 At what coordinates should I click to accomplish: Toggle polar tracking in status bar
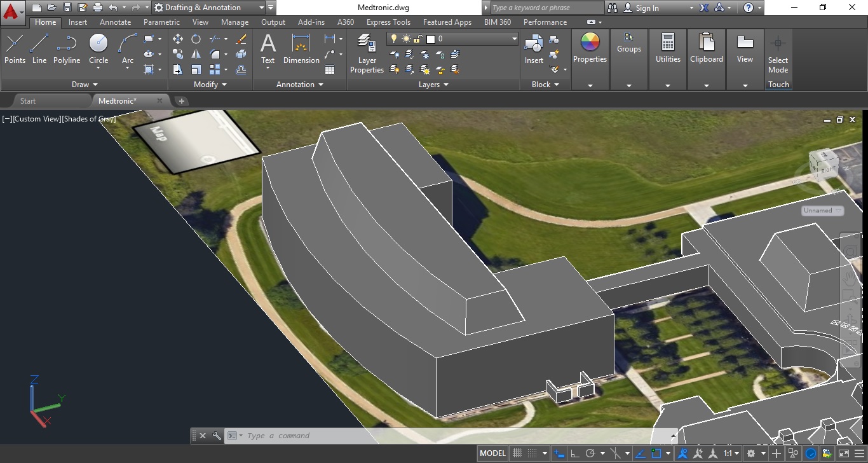tap(590, 453)
